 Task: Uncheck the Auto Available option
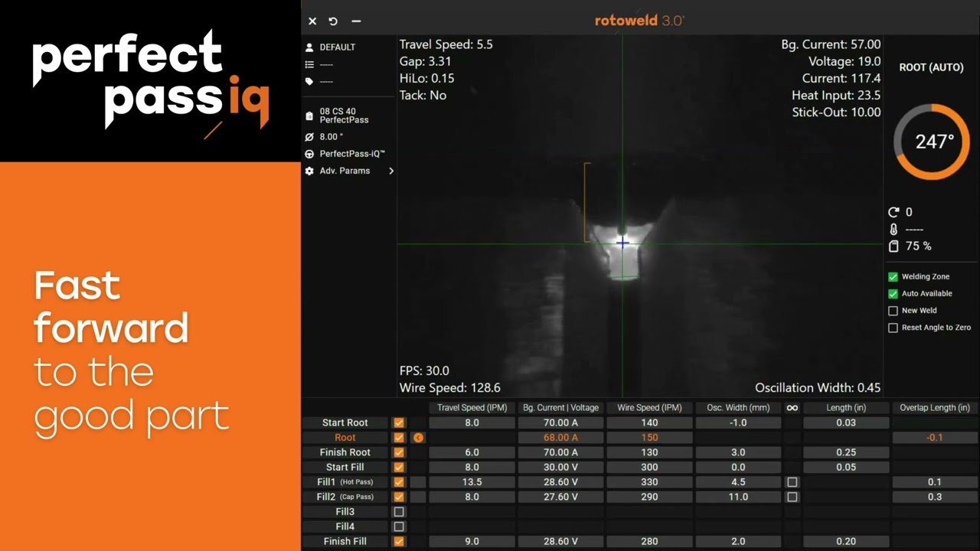coord(893,294)
